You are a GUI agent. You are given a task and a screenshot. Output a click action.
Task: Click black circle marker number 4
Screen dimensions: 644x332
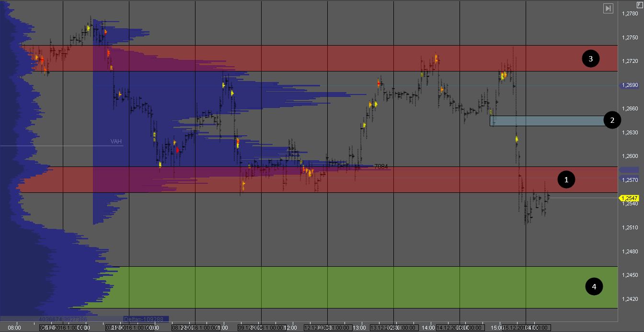(x=594, y=287)
